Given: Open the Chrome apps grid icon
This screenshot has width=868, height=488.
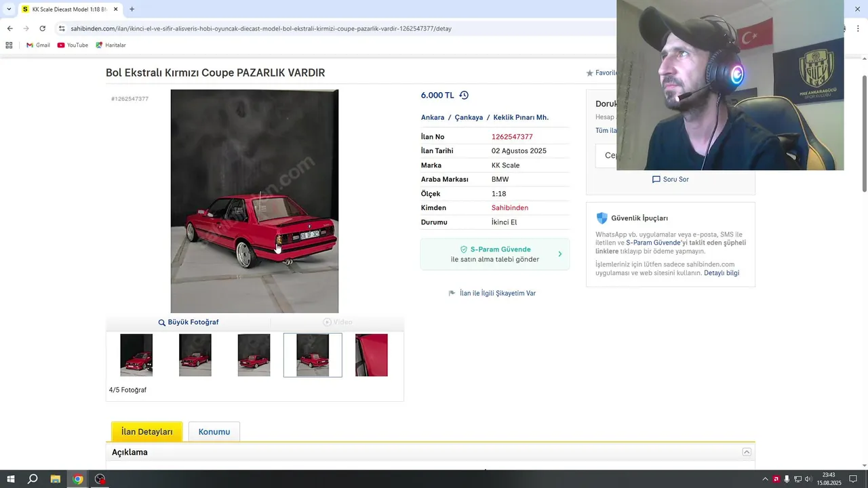Looking at the screenshot, I should (9, 45).
